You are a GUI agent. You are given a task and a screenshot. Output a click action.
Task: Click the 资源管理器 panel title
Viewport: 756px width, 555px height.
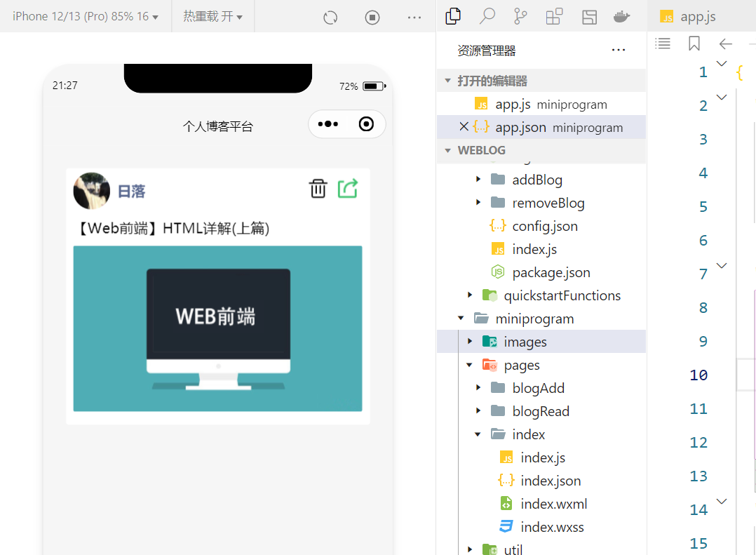(487, 50)
